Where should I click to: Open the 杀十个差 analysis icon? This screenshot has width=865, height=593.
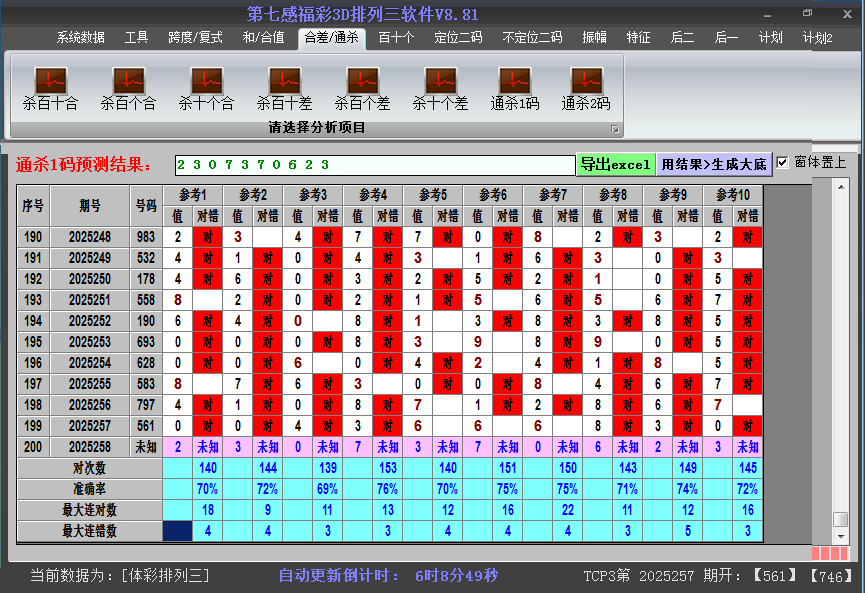click(440, 88)
